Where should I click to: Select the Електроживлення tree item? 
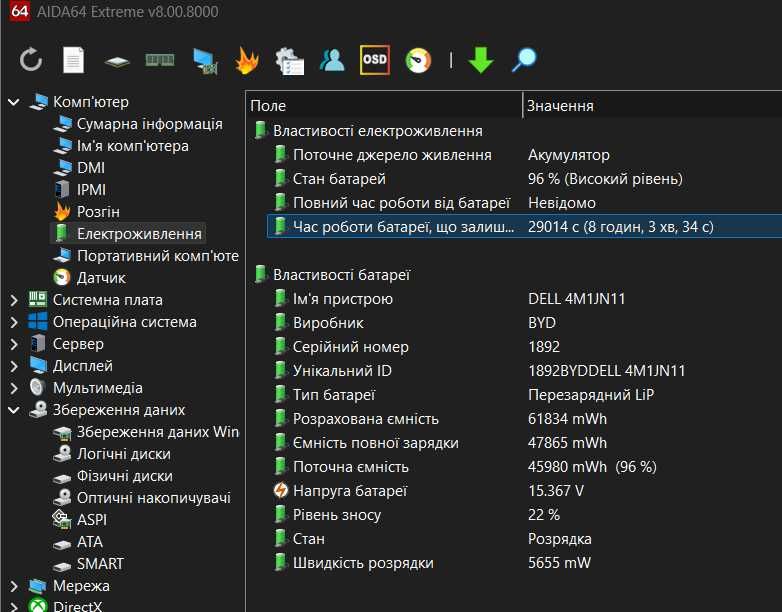[127, 233]
